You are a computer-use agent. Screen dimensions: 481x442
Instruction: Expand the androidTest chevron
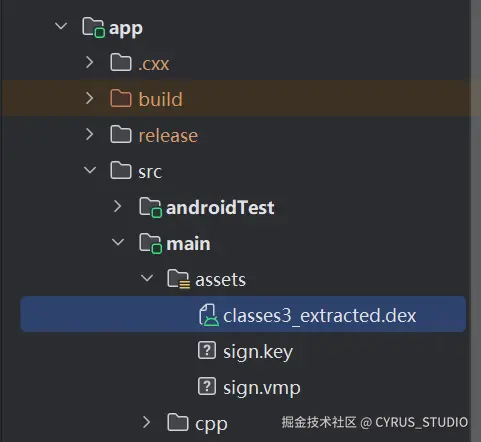117,206
